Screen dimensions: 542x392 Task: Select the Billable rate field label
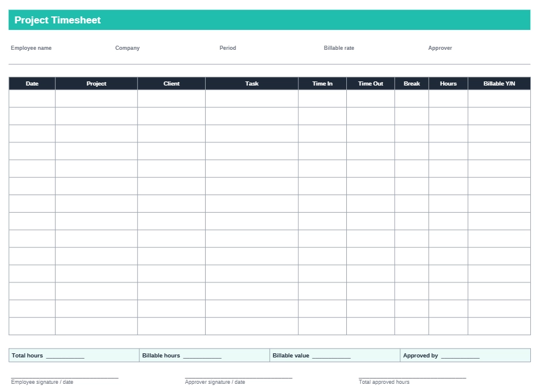point(339,48)
